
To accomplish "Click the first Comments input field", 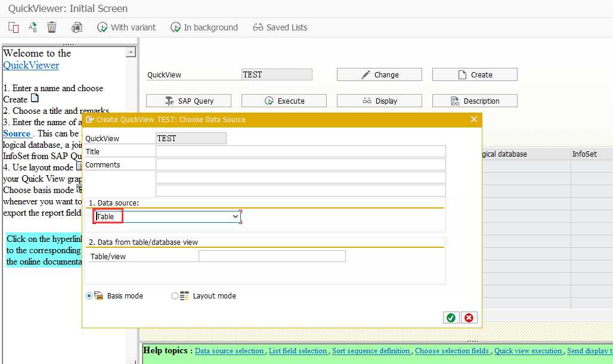I will 301,165.
